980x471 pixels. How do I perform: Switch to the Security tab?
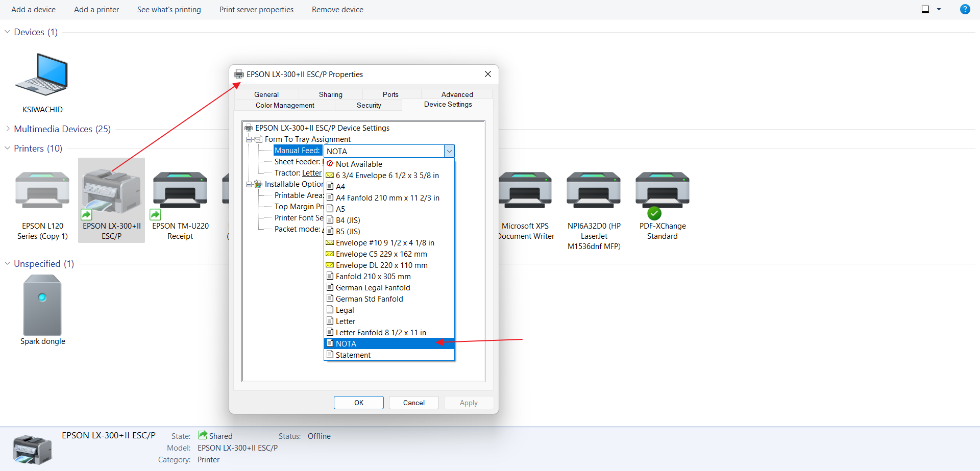click(369, 105)
